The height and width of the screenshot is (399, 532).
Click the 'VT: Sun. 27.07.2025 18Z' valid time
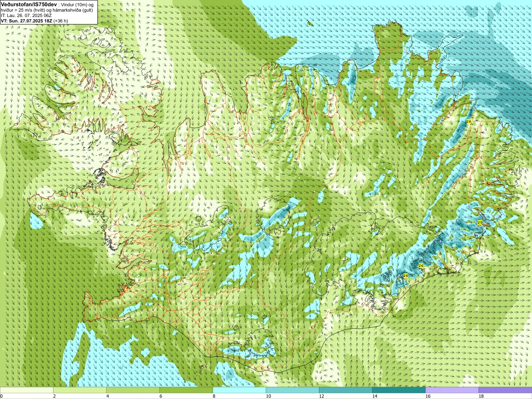pyautogui.click(x=26, y=21)
